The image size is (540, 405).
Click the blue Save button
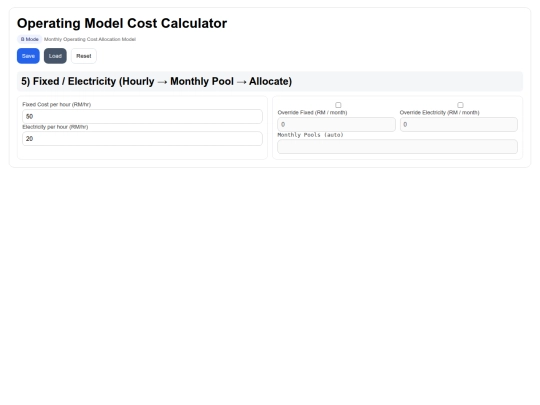coord(28,56)
